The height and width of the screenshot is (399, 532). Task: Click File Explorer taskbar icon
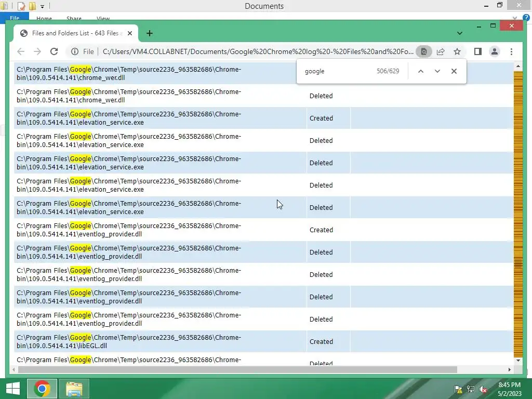coord(74,389)
